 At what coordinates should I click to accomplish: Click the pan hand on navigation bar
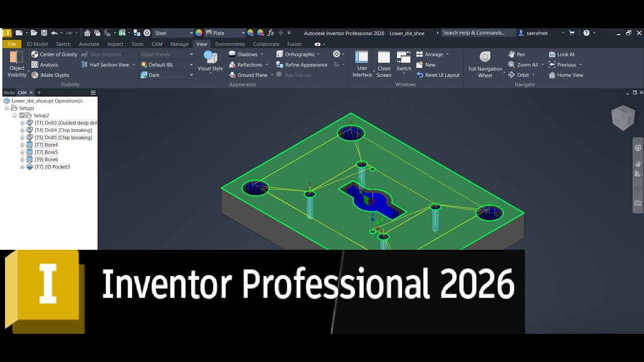[638, 163]
